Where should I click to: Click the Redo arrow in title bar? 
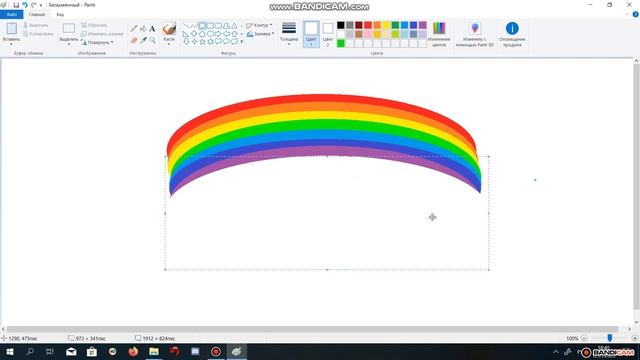33,5
